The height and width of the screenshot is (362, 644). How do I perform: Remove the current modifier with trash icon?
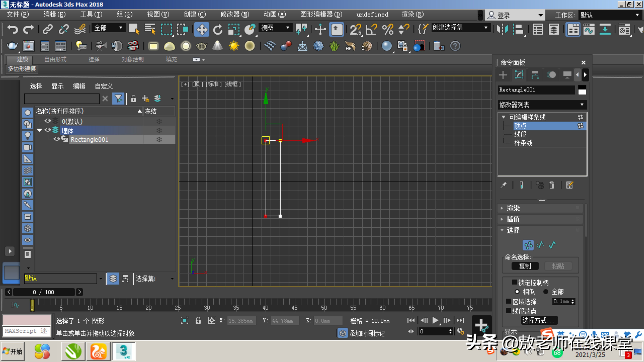(x=552, y=185)
